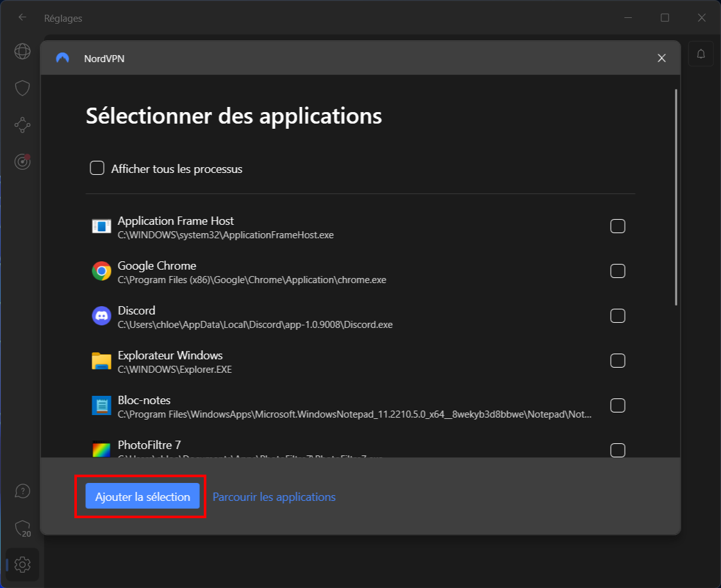Click the NordVPN logo in the dialog header
Screen dimensions: 721x588
[63, 58]
